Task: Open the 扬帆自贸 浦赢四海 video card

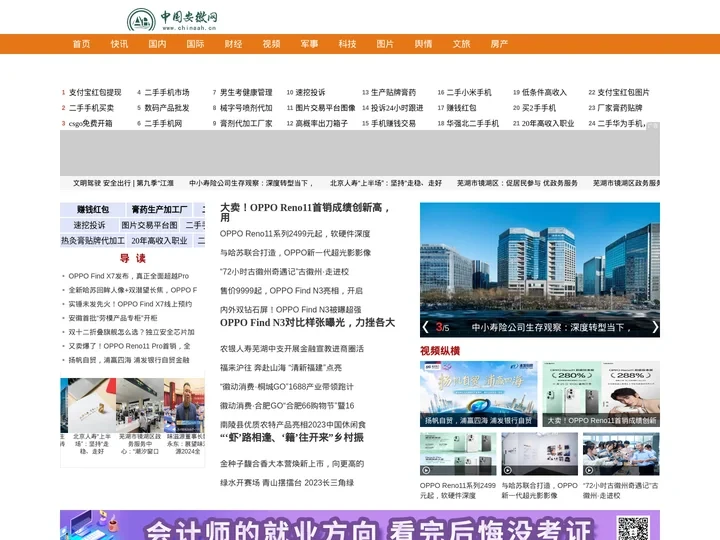Action: pyautogui.click(x=478, y=394)
